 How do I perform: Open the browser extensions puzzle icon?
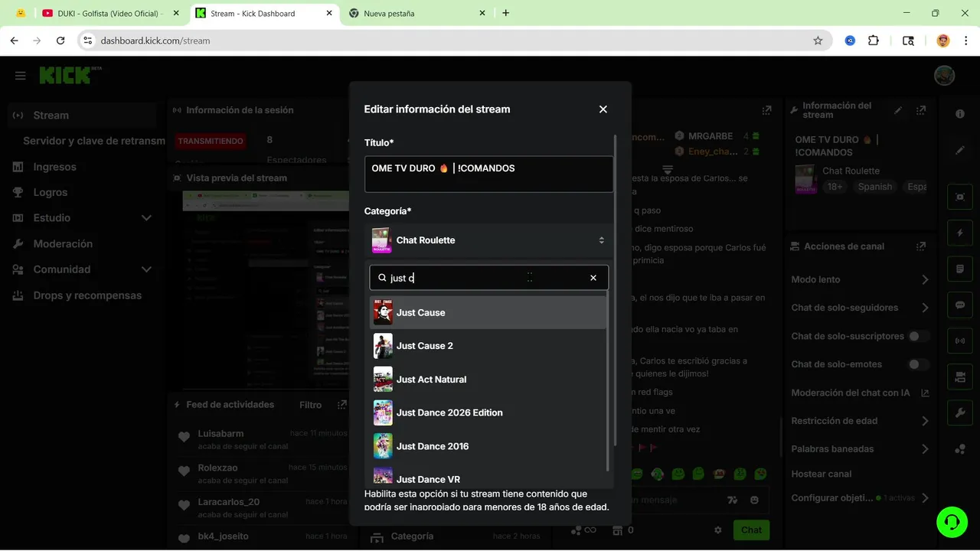tap(874, 41)
